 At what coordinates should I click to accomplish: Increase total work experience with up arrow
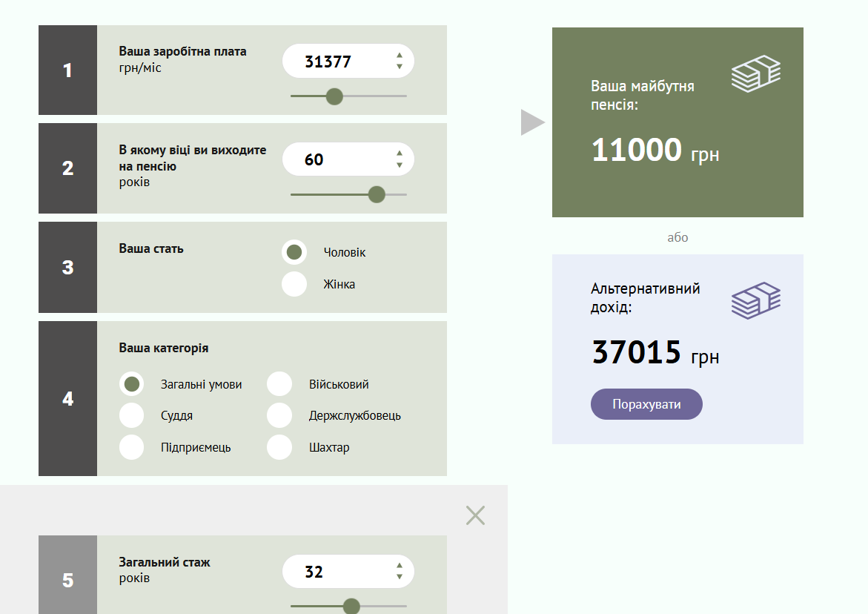(400, 566)
